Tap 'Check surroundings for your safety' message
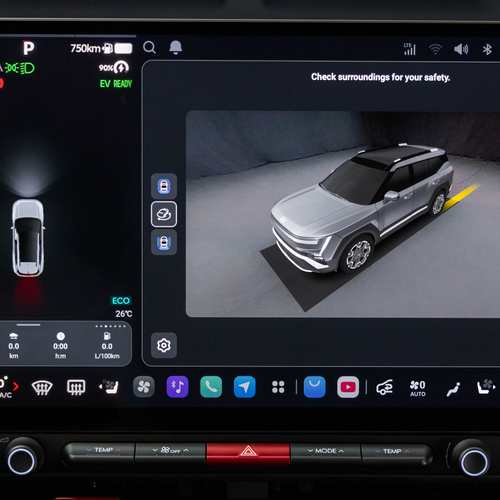The width and height of the screenshot is (500, 500). pos(380,77)
